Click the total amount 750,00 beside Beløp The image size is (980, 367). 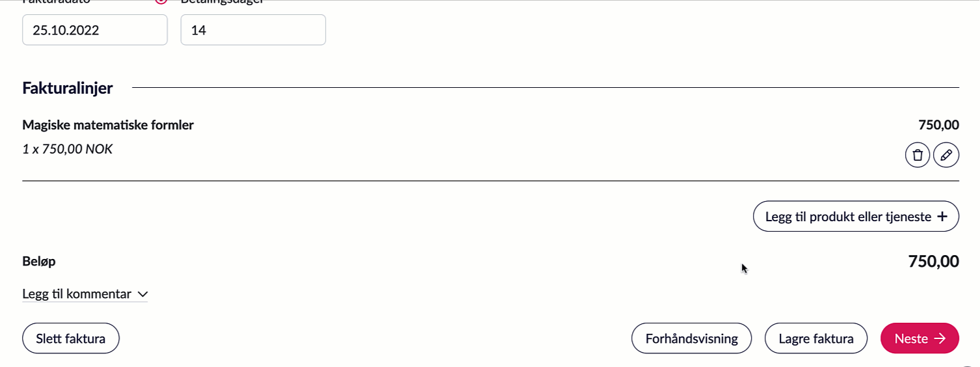pyautogui.click(x=933, y=262)
